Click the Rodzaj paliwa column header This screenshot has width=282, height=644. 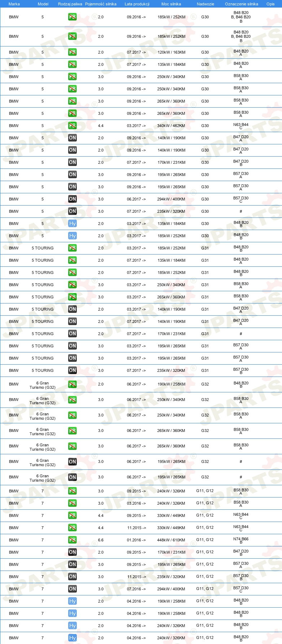pyautogui.click(x=70, y=4)
